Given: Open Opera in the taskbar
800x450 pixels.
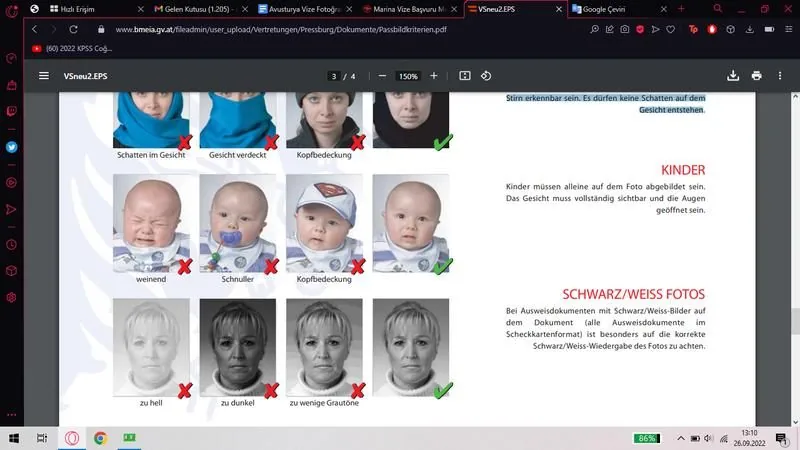Looking at the screenshot, I should [x=71, y=438].
